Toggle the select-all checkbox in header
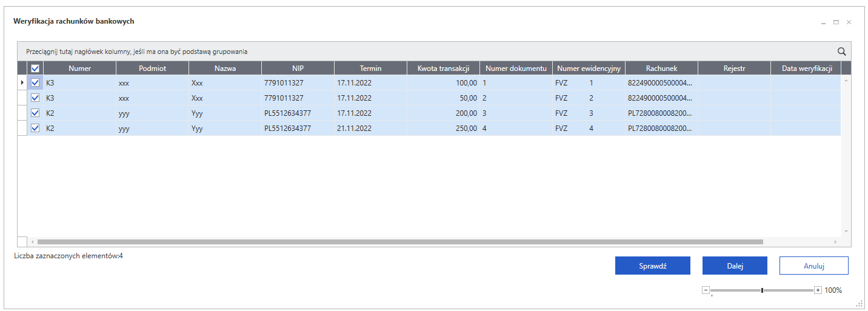This screenshot has width=868, height=311. tap(35, 69)
